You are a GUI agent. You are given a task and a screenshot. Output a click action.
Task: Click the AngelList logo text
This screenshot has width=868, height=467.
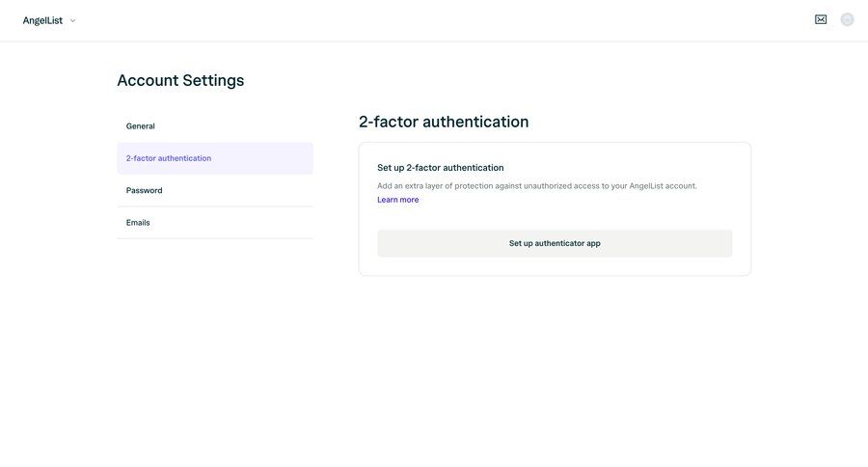point(42,20)
